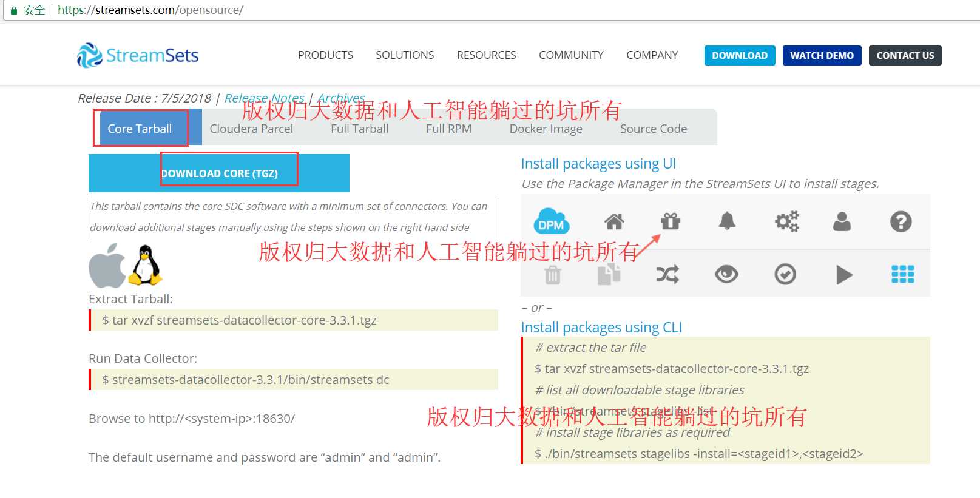This screenshot has height=498, width=980.
Task: Open the Package Manager gift icon
Action: point(671,221)
